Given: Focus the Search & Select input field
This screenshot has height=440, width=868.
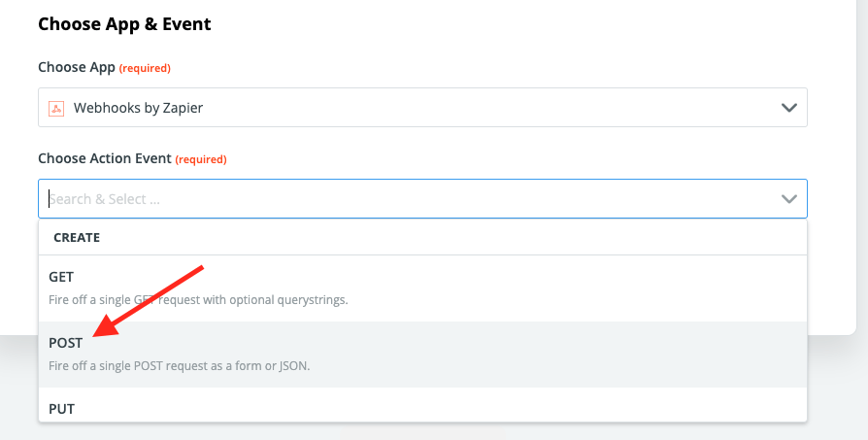Looking at the screenshot, I should tap(422, 199).
